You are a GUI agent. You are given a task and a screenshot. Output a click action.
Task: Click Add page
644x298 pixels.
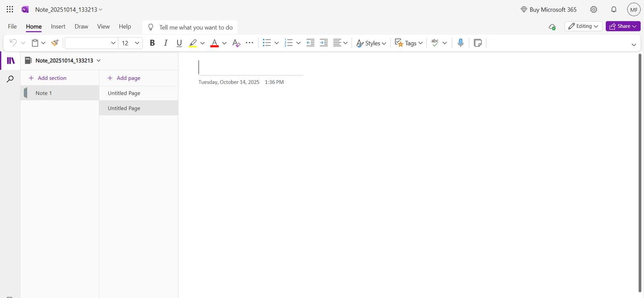(124, 78)
